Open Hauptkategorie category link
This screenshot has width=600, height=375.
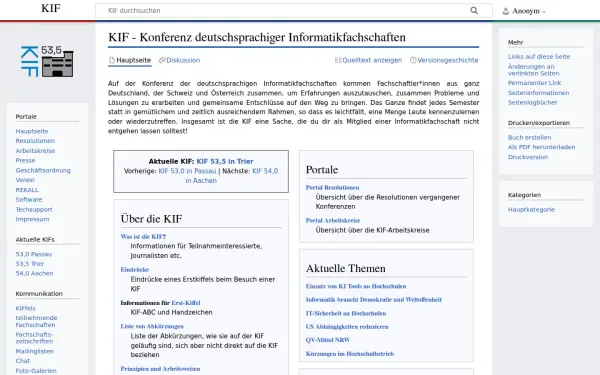531,209
